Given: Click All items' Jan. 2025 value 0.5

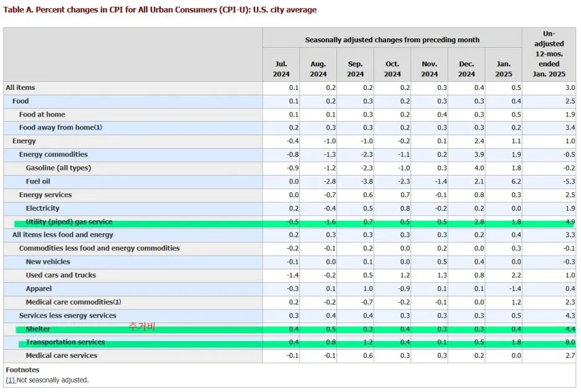Looking at the screenshot, I should [x=516, y=87].
